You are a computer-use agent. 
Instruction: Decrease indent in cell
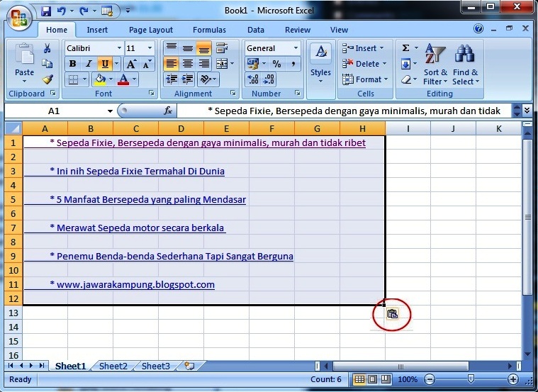(x=172, y=79)
